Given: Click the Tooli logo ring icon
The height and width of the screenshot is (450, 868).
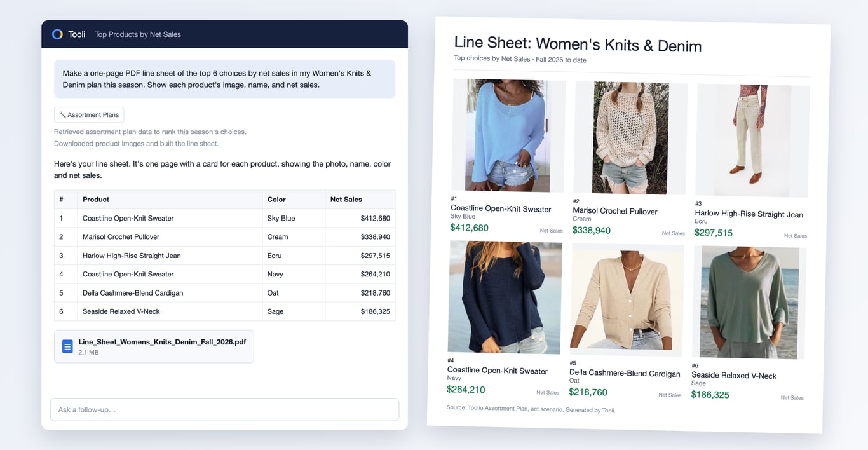Looking at the screenshot, I should (x=57, y=34).
